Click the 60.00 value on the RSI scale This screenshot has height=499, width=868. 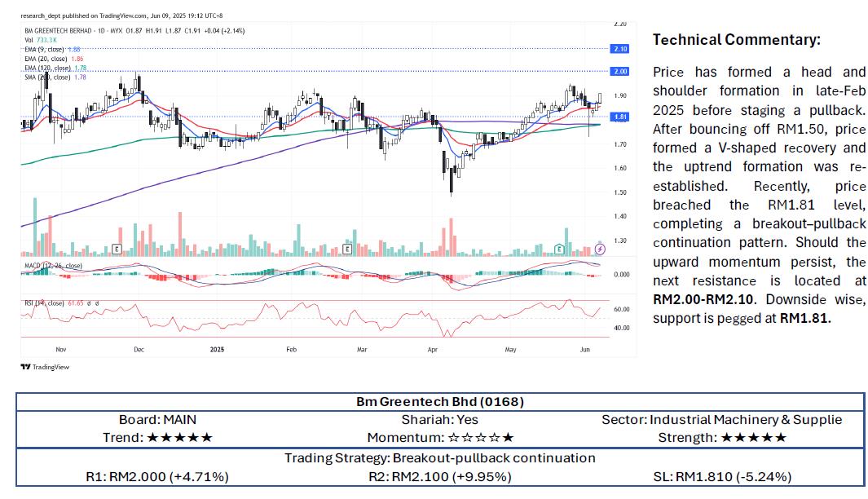622,310
